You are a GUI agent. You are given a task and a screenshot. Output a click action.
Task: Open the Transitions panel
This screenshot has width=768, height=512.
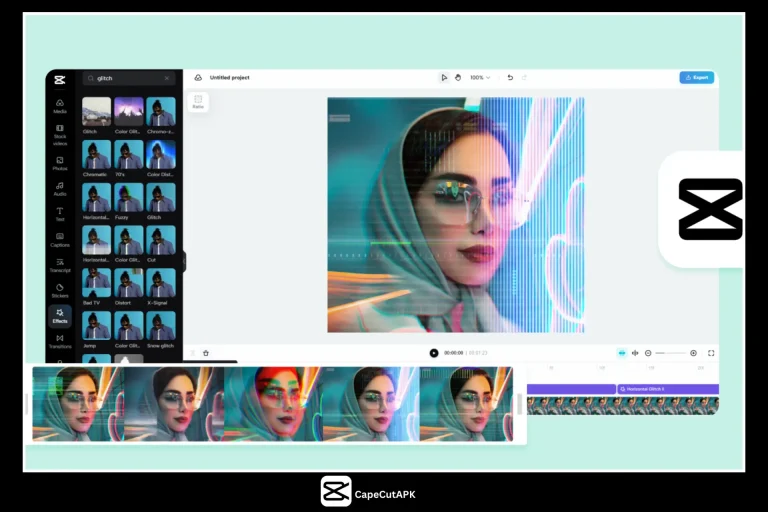(x=60, y=341)
